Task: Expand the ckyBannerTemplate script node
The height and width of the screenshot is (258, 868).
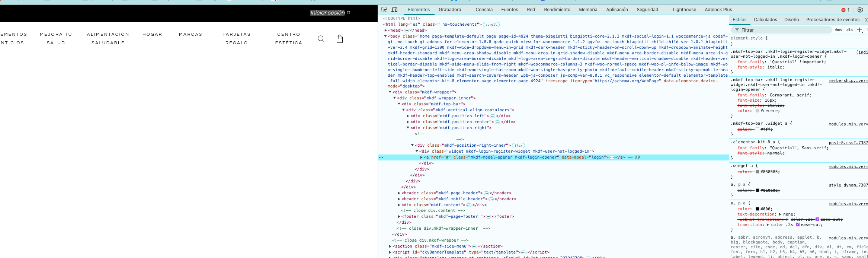Action: (x=390, y=252)
